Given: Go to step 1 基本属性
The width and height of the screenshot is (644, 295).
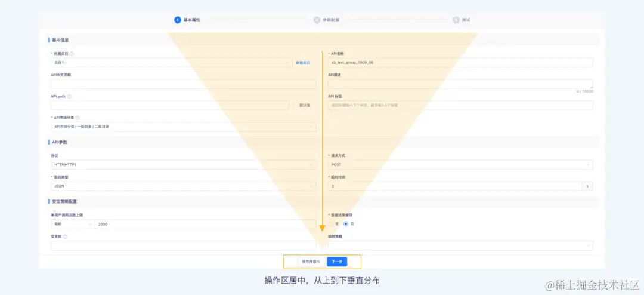Looking at the screenshot, I should 187,20.
